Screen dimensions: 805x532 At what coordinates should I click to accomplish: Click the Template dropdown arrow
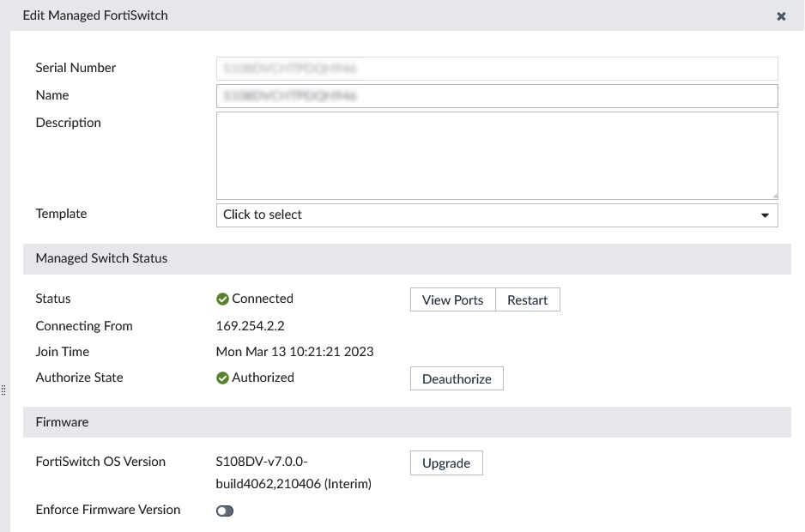[765, 215]
